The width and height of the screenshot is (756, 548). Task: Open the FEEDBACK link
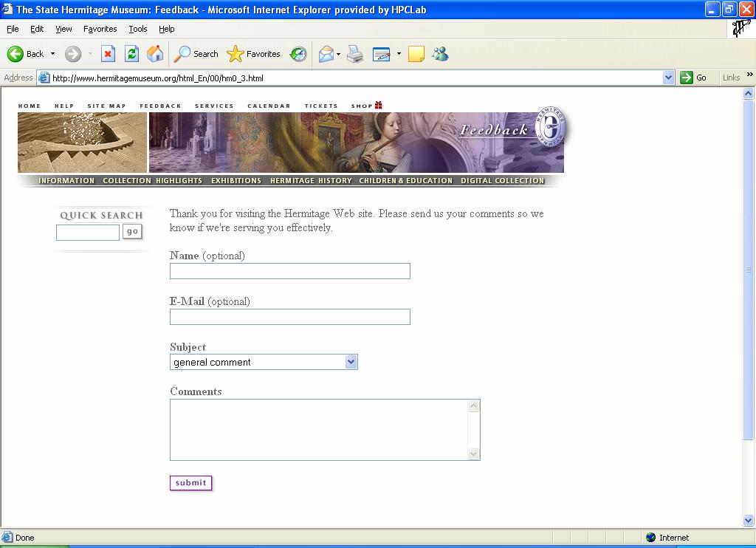pos(160,106)
